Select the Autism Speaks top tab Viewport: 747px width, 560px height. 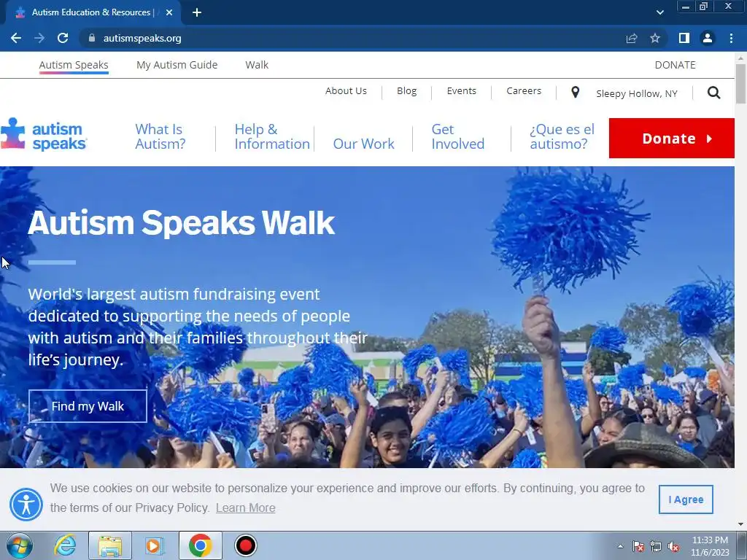(x=74, y=65)
